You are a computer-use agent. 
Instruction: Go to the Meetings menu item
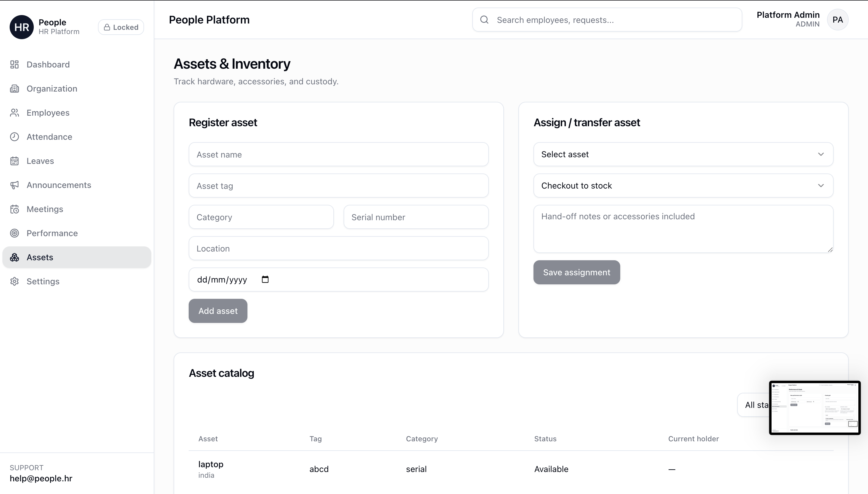point(45,209)
